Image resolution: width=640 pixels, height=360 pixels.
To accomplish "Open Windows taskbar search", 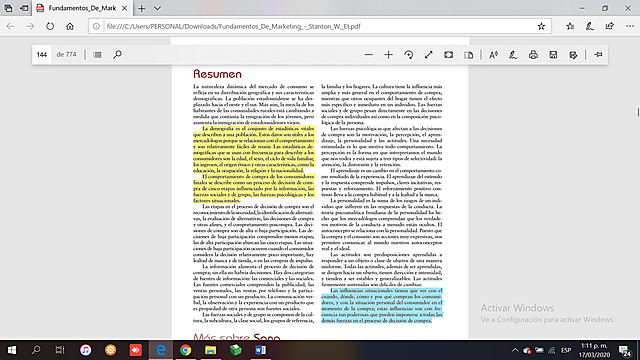I will (x=36, y=350).
